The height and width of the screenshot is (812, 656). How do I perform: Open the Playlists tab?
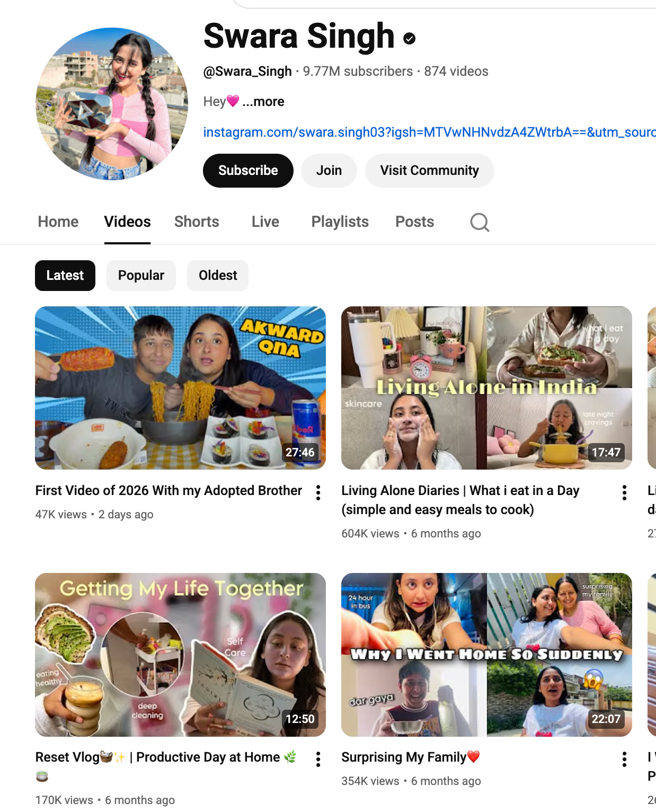point(340,222)
